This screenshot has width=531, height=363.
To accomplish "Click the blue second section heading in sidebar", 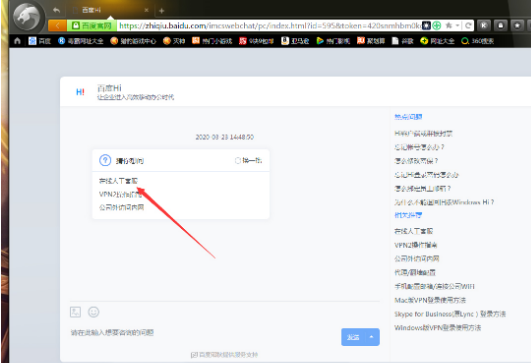I will click(408, 215).
